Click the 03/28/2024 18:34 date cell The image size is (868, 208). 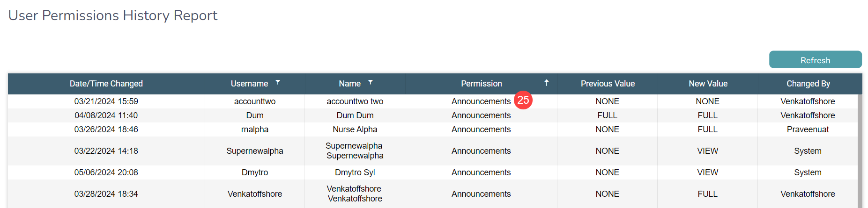pos(106,194)
